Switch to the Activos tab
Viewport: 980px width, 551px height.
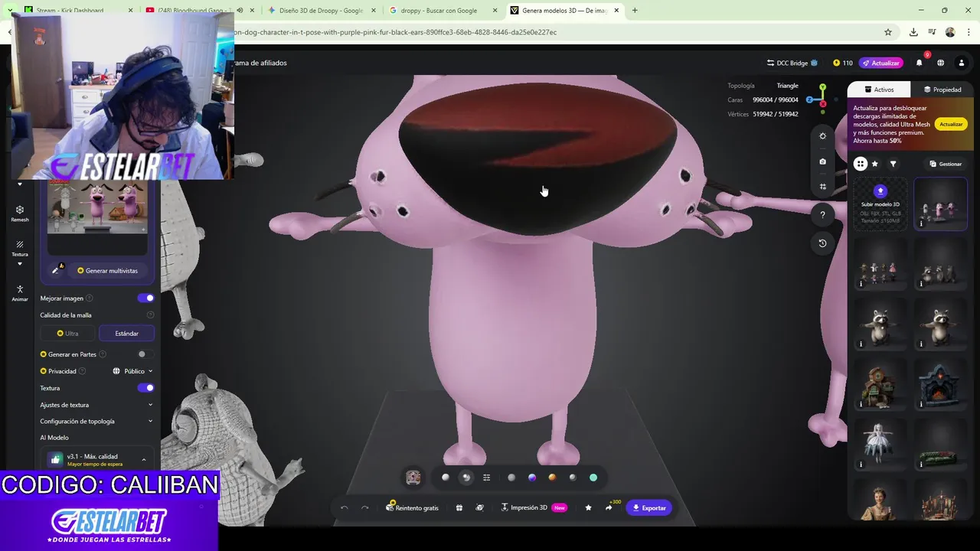879,90
